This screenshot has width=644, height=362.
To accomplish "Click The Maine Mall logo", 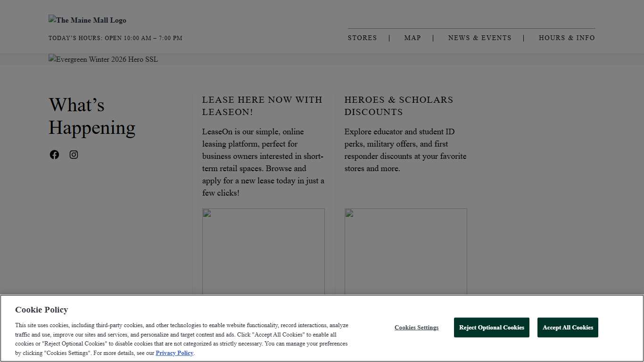I will (88, 20).
